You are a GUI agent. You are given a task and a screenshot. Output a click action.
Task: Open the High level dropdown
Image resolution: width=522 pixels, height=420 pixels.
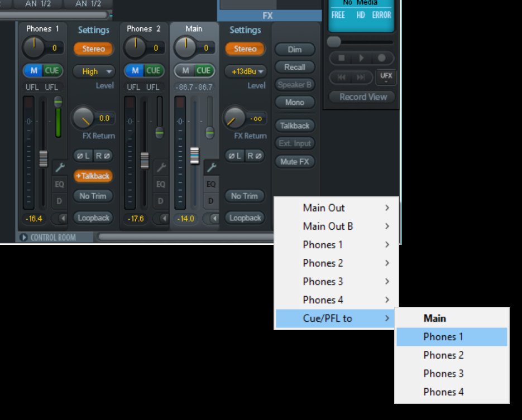[93, 71]
